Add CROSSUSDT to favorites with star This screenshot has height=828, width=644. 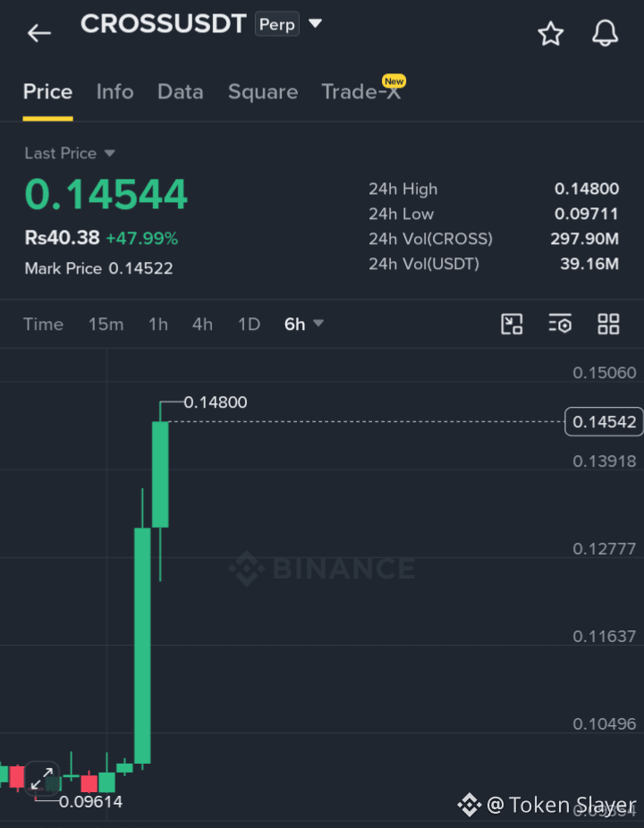(x=550, y=34)
